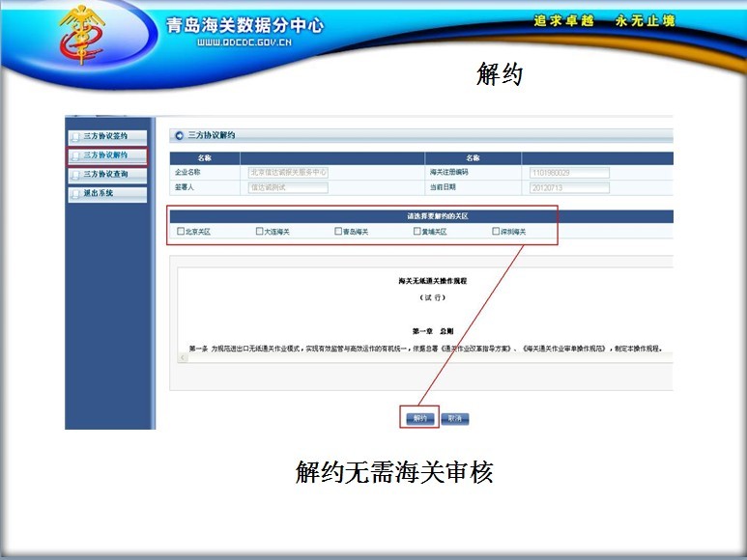
Task: Click the page icon next to 退出系统
Action: click(74, 194)
